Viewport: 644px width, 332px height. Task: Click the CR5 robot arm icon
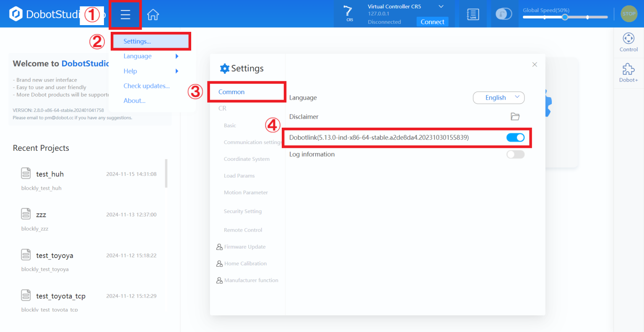point(349,13)
